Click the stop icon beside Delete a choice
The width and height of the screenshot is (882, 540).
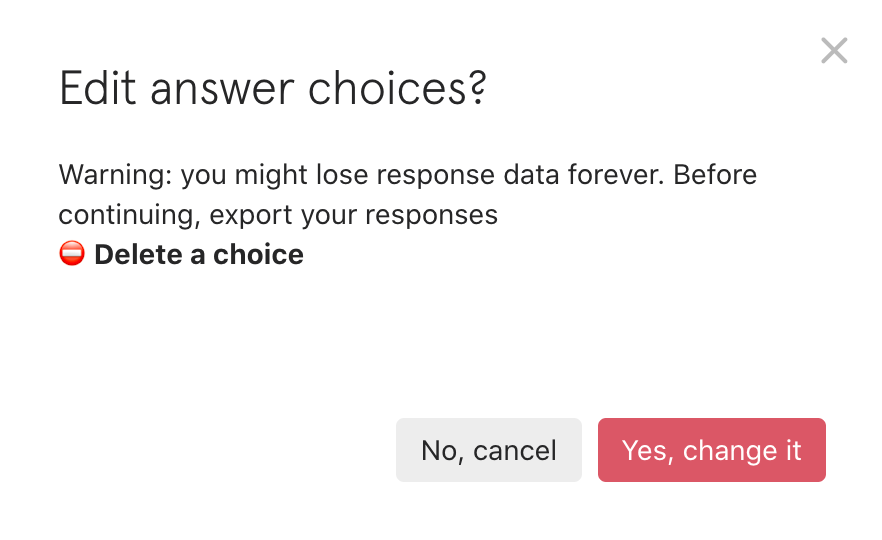tap(72, 253)
